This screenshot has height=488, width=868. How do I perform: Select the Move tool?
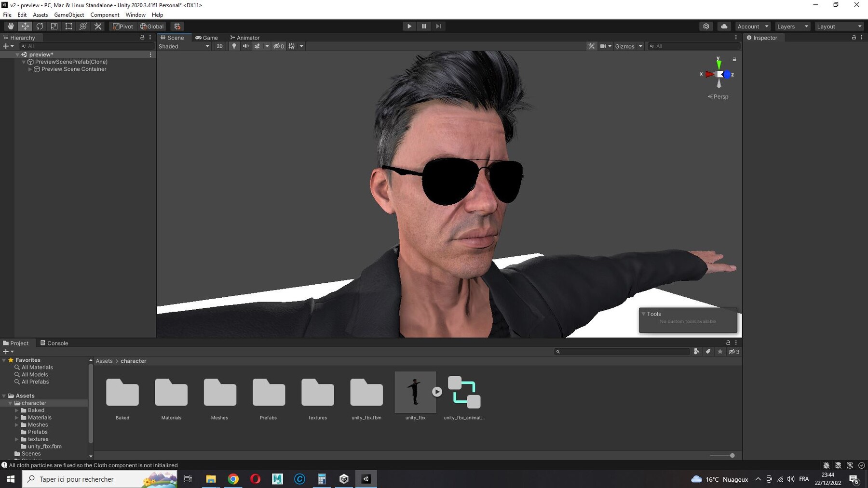click(25, 26)
